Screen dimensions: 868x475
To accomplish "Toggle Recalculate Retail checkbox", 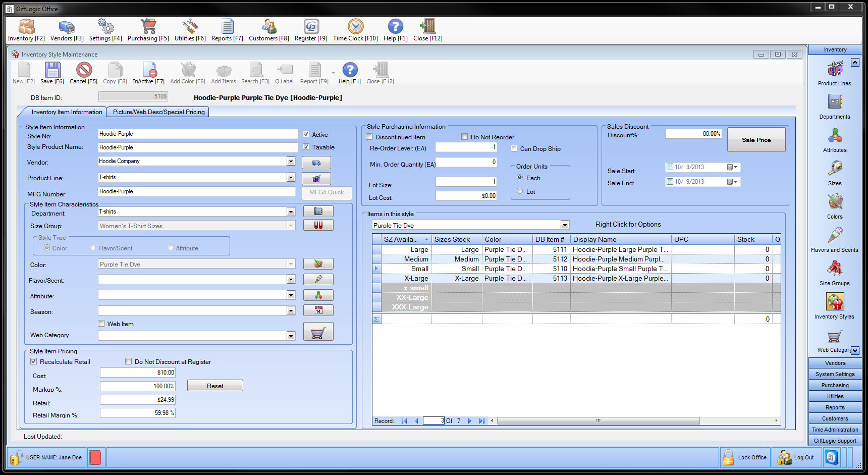I will (33, 361).
